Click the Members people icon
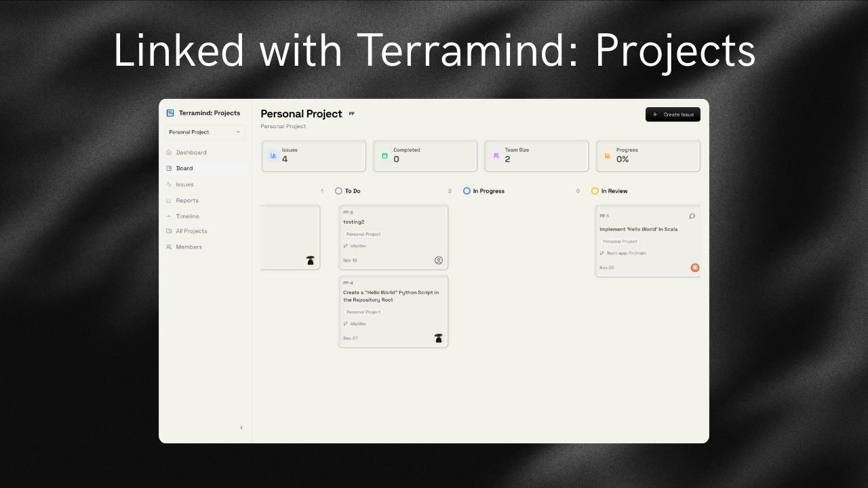Image resolution: width=868 pixels, height=488 pixels. coord(170,247)
